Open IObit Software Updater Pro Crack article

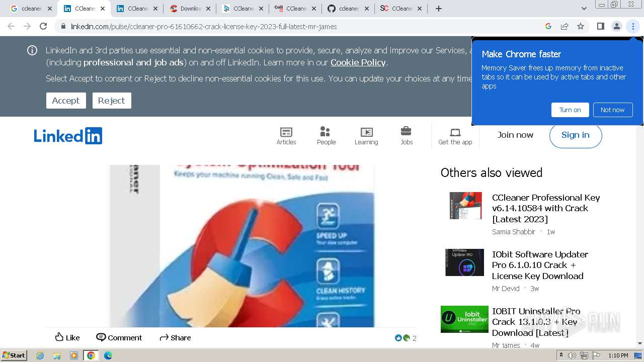click(x=540, y=265)
